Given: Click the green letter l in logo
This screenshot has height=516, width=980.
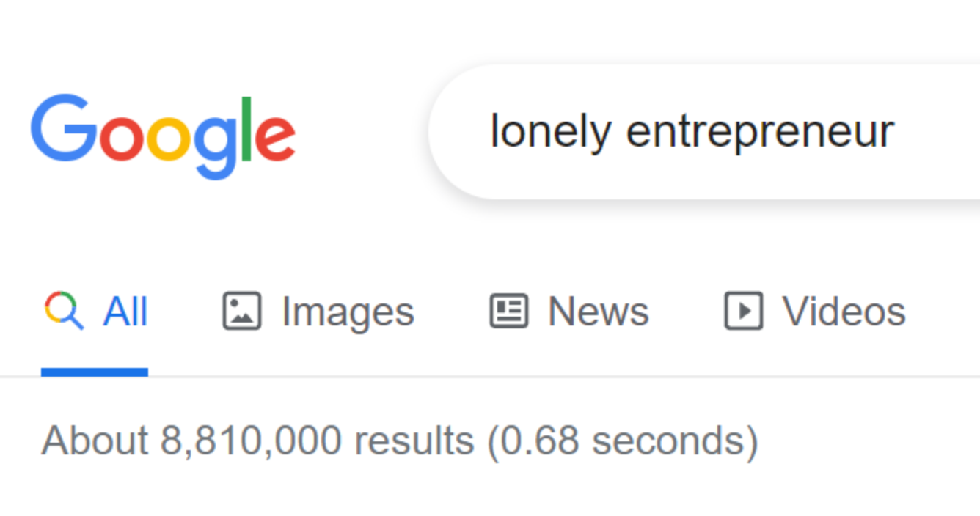Looking at the screenshot, I should click(246, 128).
